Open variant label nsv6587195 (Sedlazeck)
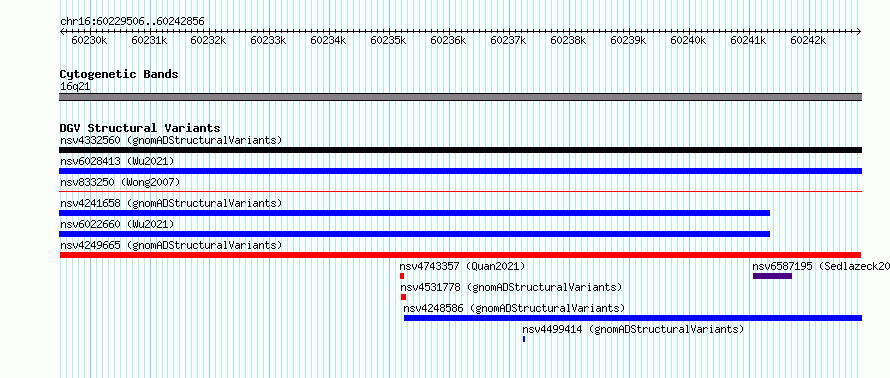The image size is (890, 378). click(821, 266)
